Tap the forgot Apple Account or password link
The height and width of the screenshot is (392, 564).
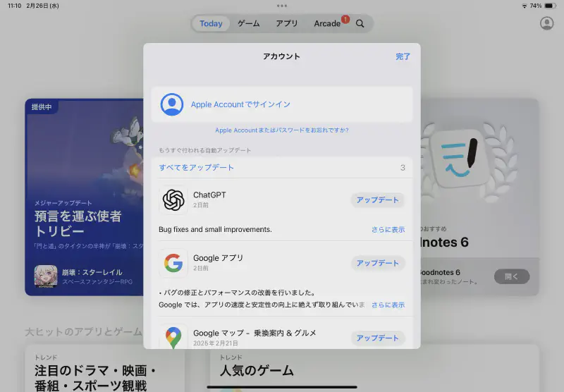coord(282,130)
